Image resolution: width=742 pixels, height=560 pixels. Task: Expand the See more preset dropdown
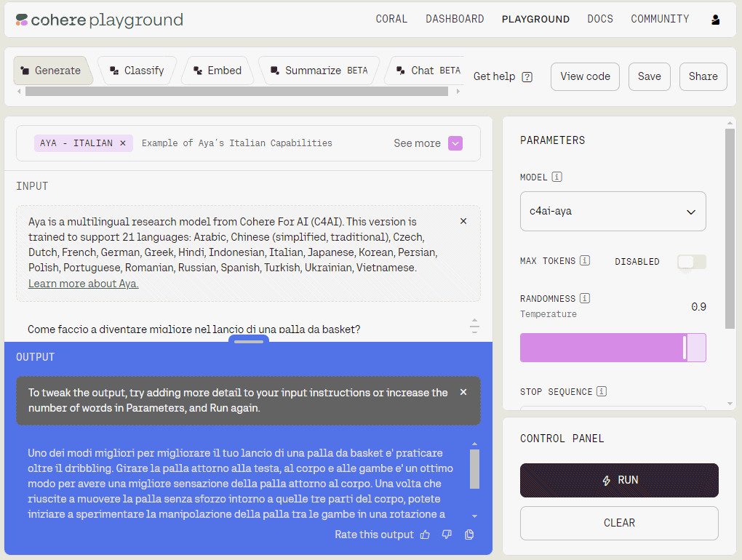[455, 143]
